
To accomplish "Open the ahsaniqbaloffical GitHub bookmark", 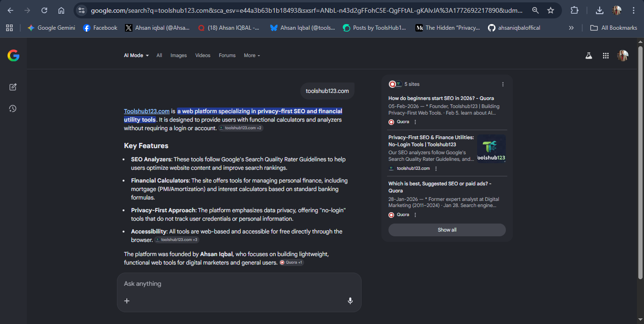I will coord(514,28).
